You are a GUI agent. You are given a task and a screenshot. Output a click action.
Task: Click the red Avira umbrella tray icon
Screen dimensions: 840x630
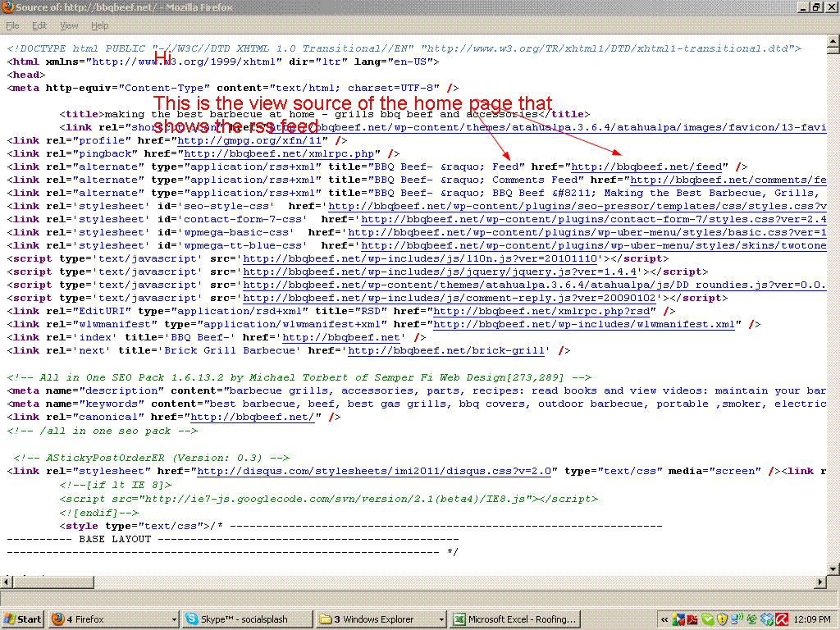click(x=782, y=620)
